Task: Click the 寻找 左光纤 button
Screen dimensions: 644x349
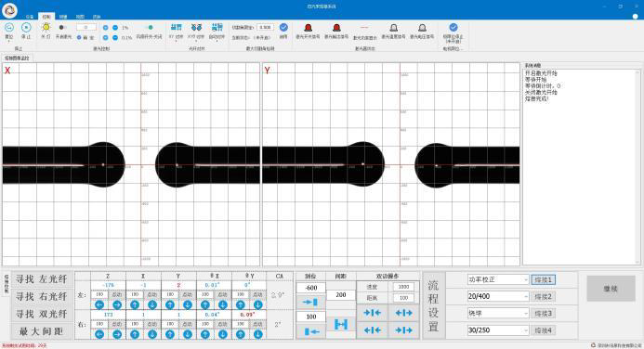Action: [42, 279]
